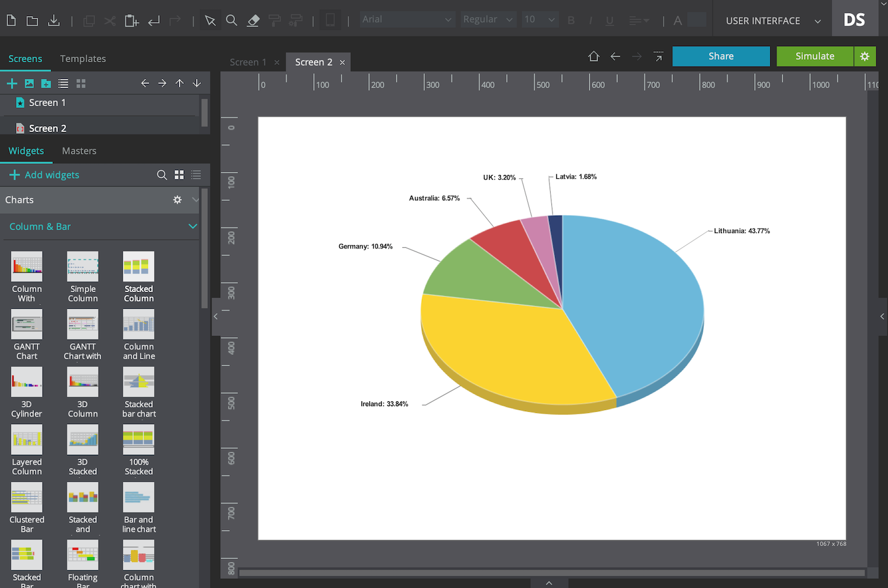Switch to the Templates tab
This screenshot has width=888, height=588.
(x=83, y=59)
